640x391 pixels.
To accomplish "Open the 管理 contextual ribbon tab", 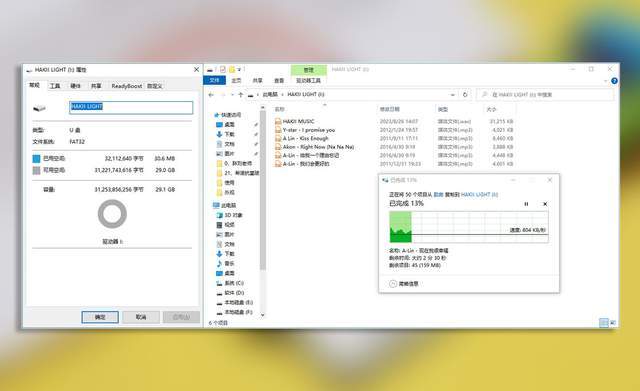I will pyautogui.click(x=309, y=70).
